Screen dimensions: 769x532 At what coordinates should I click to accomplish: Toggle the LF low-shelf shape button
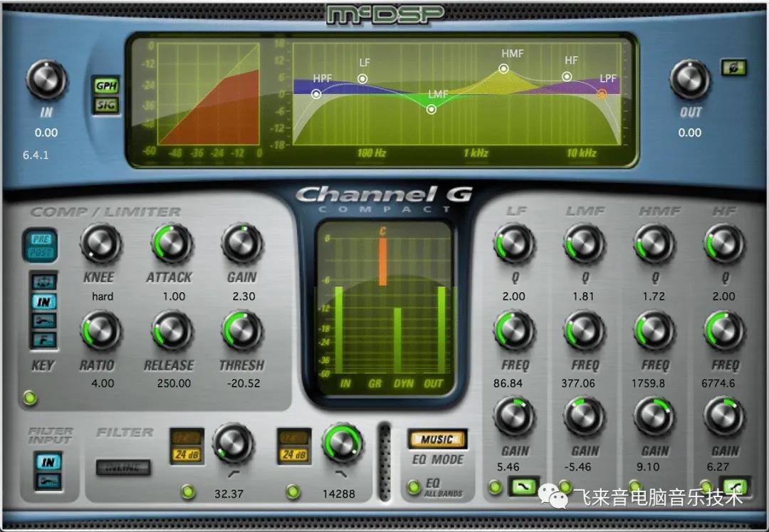point(524,487)
